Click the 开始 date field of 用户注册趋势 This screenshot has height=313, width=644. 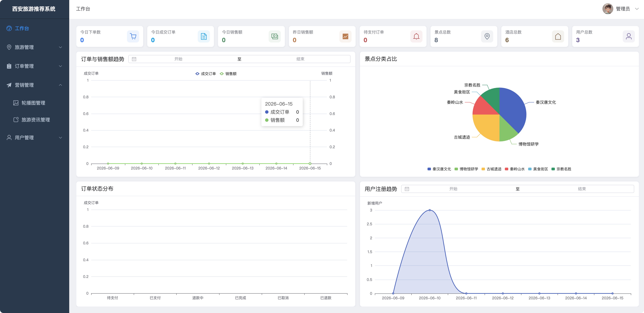[x=453, y=189]
